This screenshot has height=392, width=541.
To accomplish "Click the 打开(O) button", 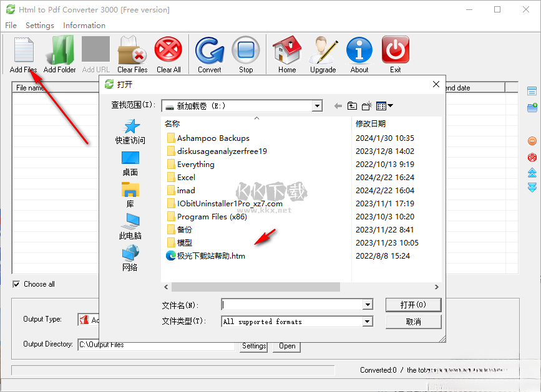I will point(413,305).
